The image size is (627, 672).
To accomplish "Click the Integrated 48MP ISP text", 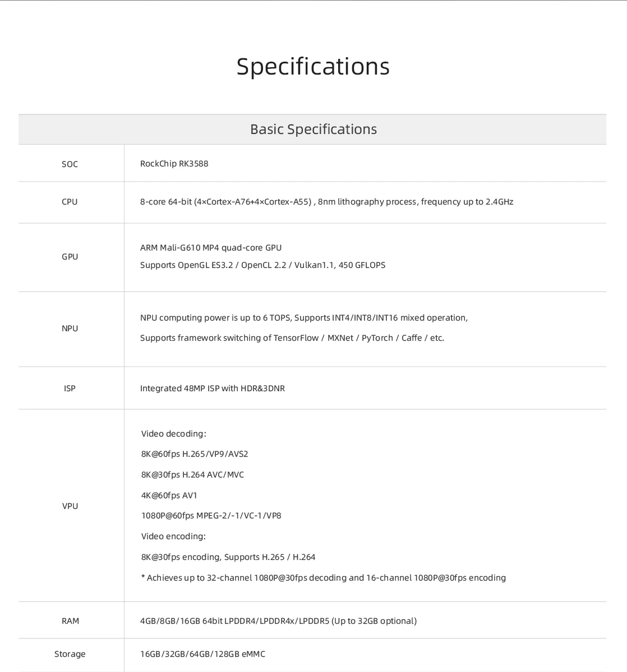I will coord(212,388).
